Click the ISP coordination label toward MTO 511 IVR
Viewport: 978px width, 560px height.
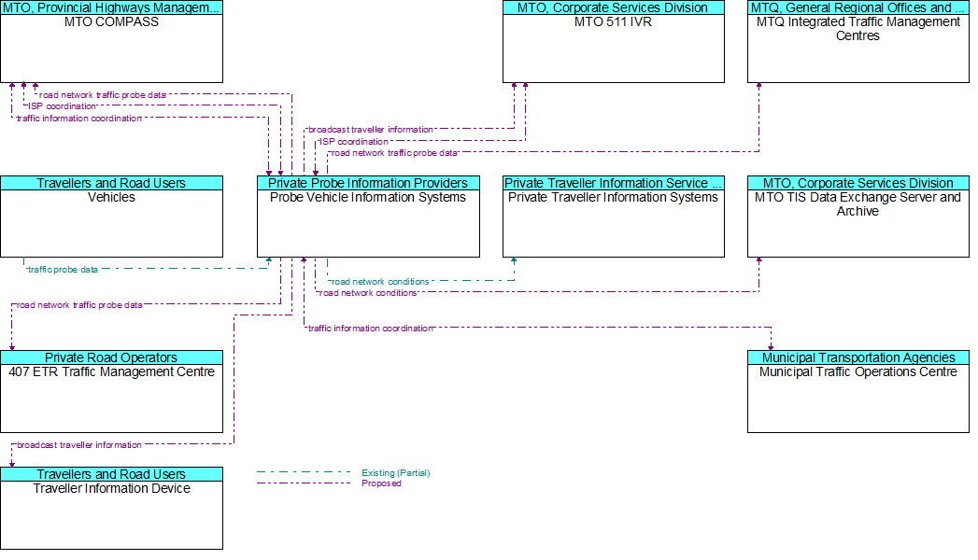354,142
